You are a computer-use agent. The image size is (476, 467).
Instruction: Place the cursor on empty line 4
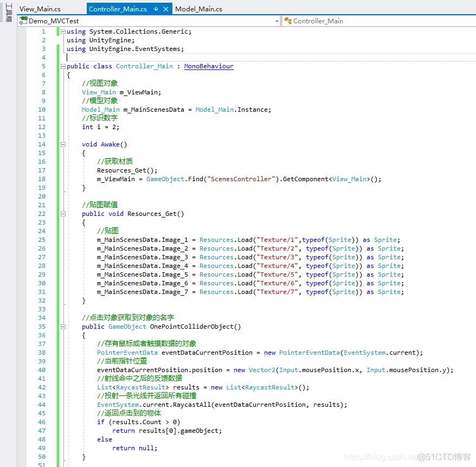click(270, 57)
